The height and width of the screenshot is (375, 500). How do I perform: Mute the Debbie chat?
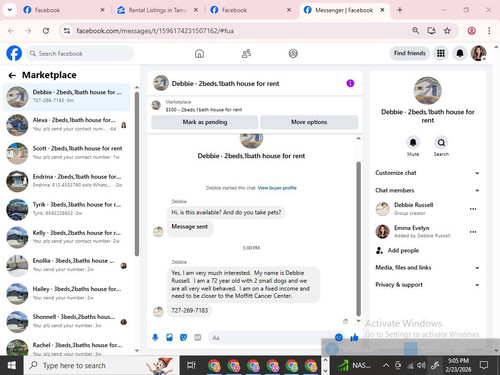(x=413, y=143)
